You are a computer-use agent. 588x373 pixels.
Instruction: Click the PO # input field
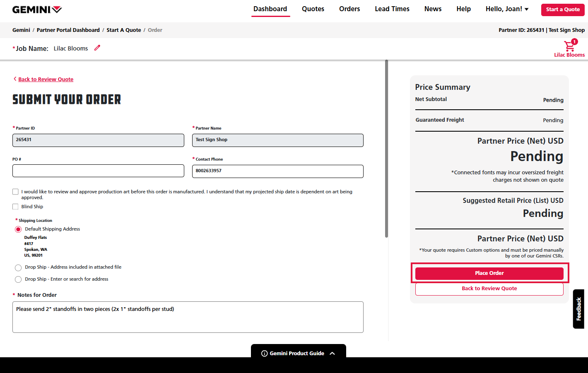point(98,171)
